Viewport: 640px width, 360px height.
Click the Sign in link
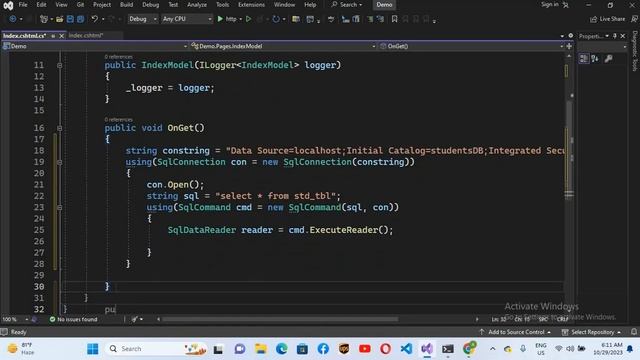point(550,4)
